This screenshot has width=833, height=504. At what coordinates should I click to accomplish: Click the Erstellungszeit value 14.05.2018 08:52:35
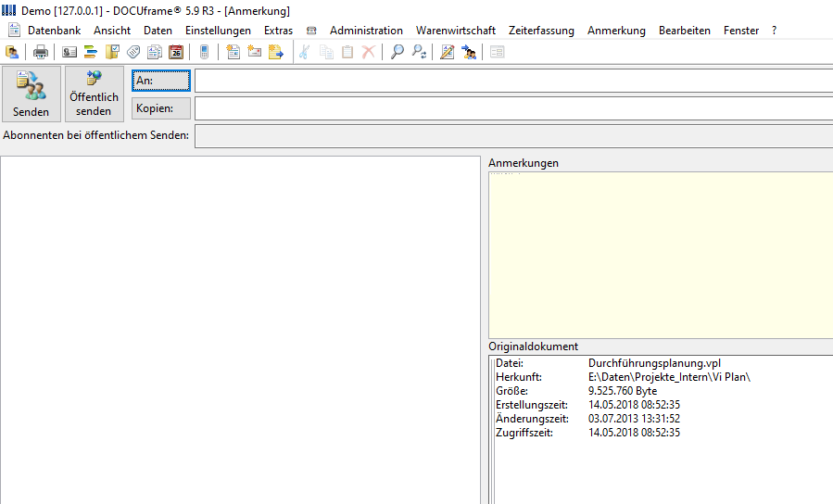coord(634,405)
